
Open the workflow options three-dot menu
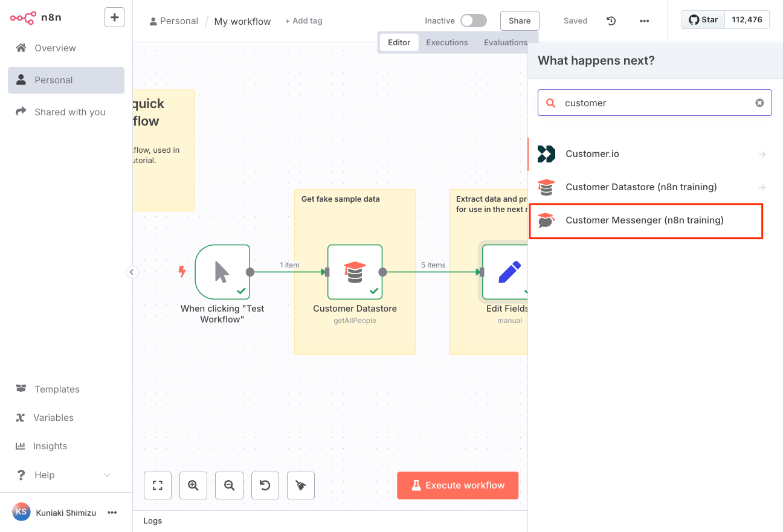click(644, 21)
